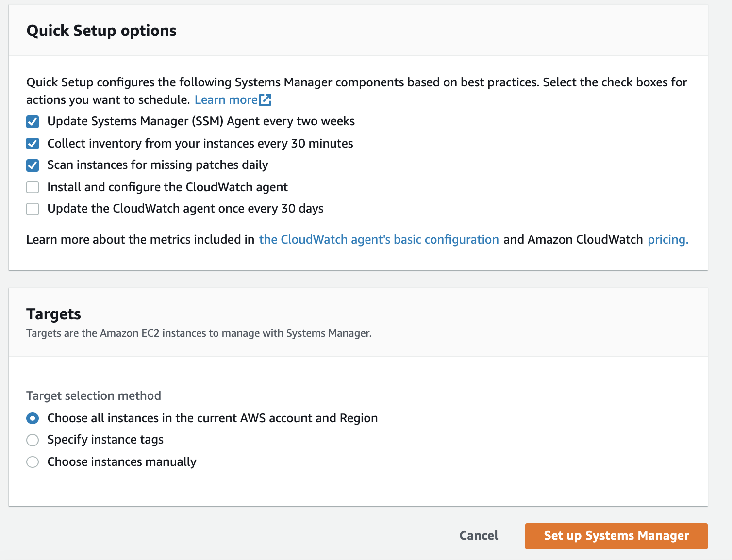Uncheck Update Systems Manager Agent every two weeks
732x560 pixels.
32,121
